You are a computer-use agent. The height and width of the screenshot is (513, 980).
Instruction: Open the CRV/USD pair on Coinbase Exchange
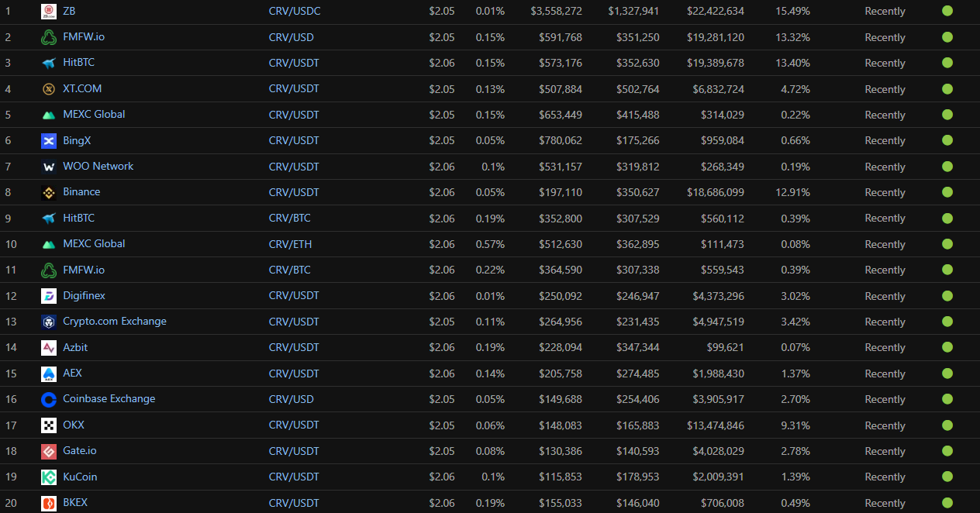pyautogui.click(x=292, y=399)
